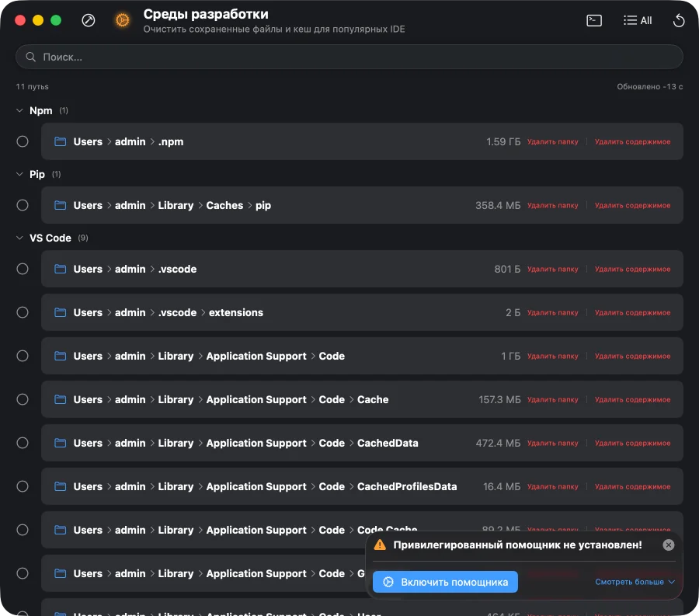Click the magnifier icon in search bar
The image size is (699, 616).
click(31, 57)
